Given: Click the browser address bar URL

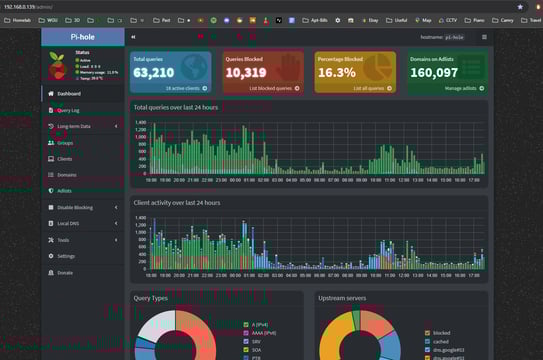Looking at the screenshot, I should coord(28,7).
